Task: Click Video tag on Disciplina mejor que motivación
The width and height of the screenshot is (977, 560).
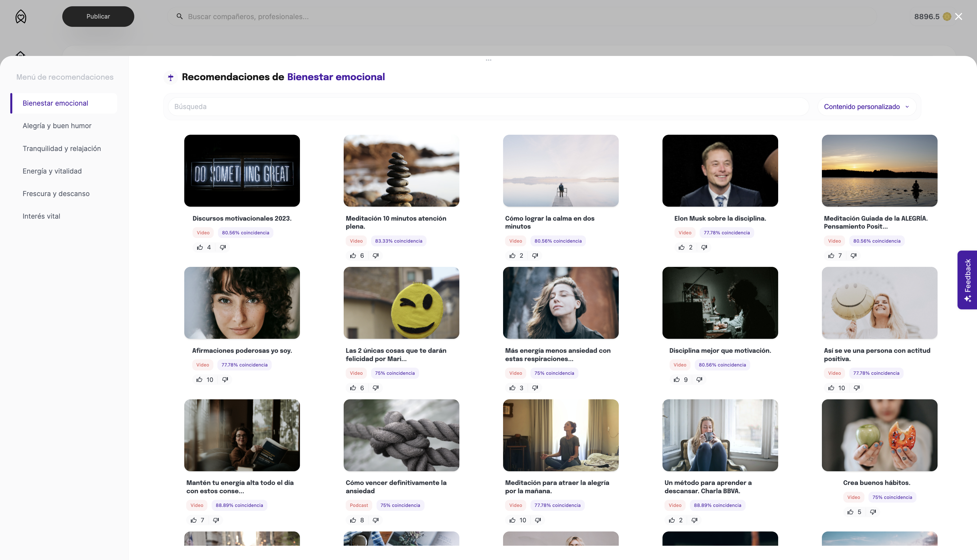Action: point(679,365)
